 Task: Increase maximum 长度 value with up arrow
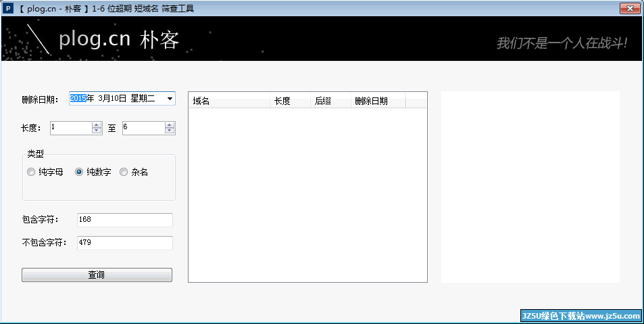169,125
